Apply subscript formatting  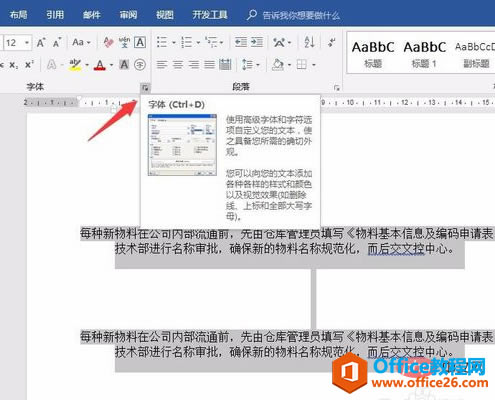click(14, 65)
